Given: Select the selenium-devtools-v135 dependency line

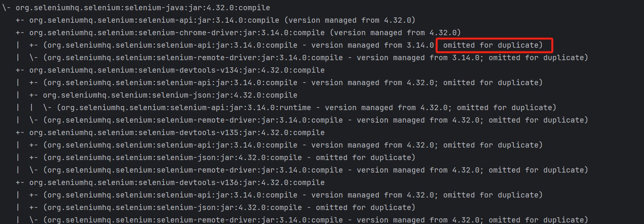Looking at the screenshot, I should pos(177,132).
